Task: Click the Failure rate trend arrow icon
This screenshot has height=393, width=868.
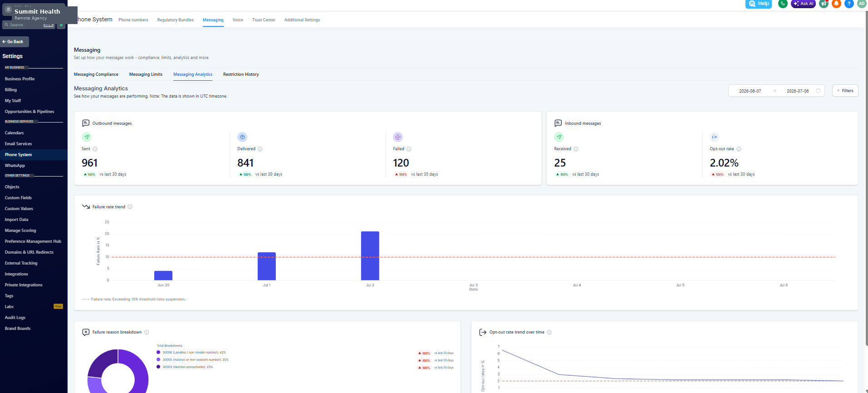Action: tap(86, 206)
